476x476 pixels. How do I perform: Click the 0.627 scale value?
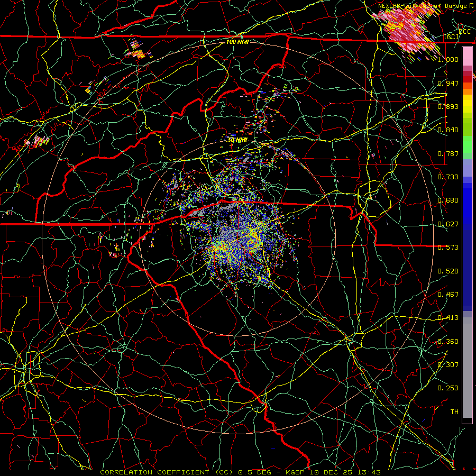click(448, 224)
